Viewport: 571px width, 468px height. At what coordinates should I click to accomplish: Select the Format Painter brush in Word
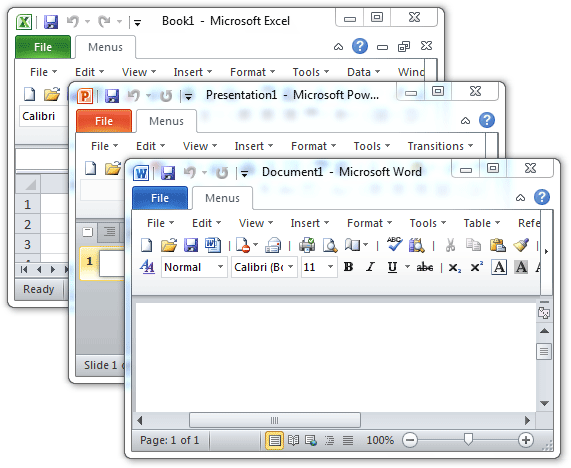point(521,245)
